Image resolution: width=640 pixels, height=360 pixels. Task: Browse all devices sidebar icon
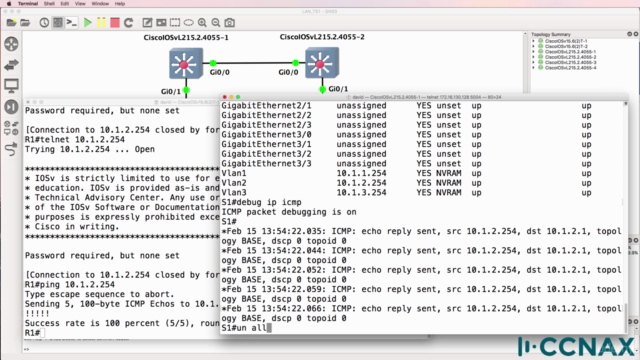(x=11, y=128)
